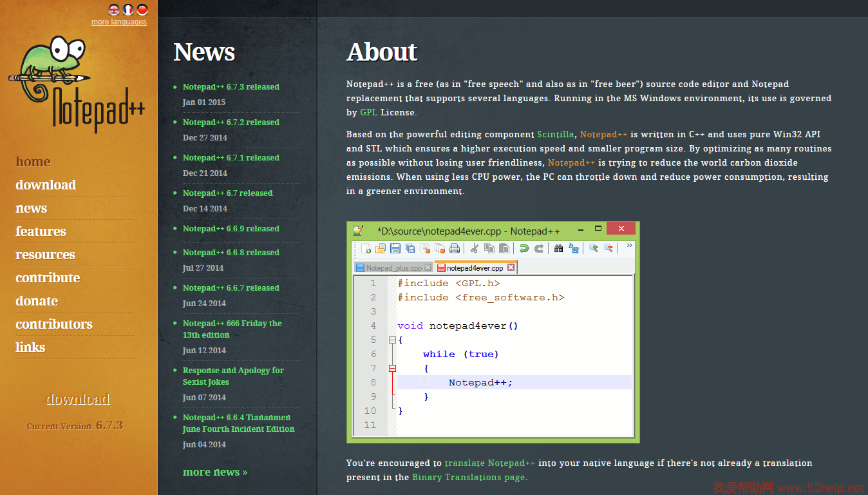This screenshot has width=868, height=495.
Task: Collapse the code fold marker on line 5
Action: [x=392, y=340]
